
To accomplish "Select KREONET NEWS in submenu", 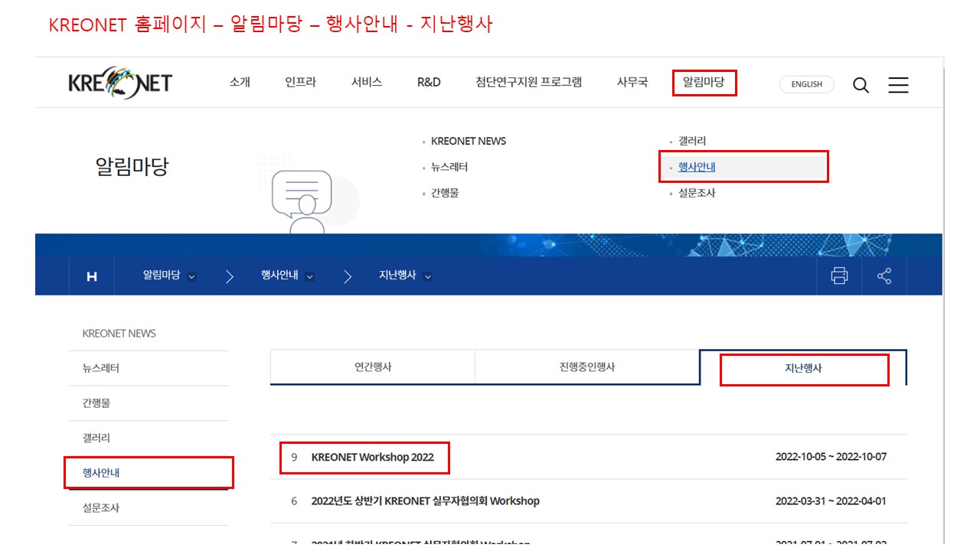I will (x=469, y=141).
